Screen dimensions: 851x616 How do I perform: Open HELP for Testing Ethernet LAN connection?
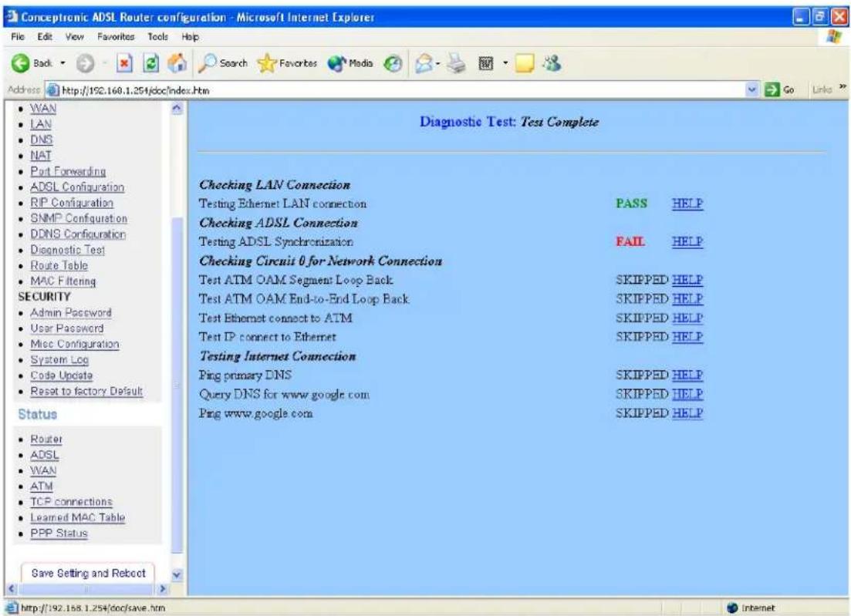tap(687, 204)
